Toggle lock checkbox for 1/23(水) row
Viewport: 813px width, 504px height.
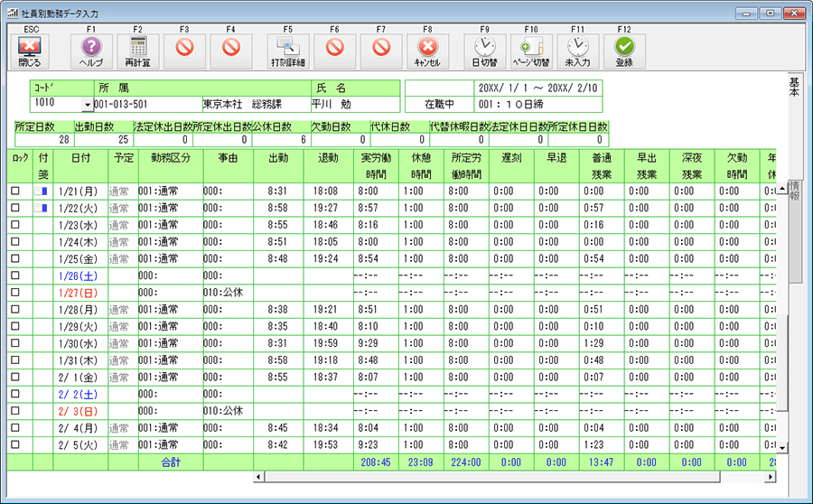click(15, 225)
